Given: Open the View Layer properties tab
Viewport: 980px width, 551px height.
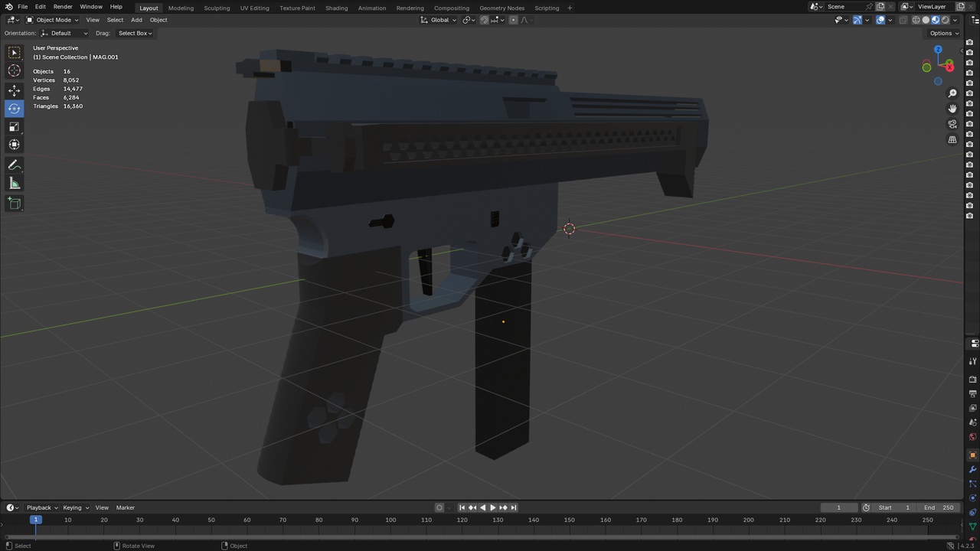Looking at the screenshot, I should point(973,409).
